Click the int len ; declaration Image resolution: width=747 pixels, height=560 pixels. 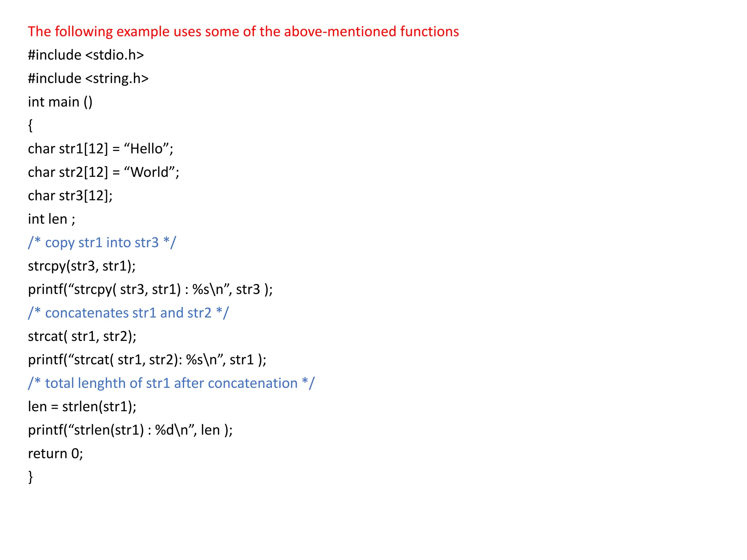click(51, 219)
